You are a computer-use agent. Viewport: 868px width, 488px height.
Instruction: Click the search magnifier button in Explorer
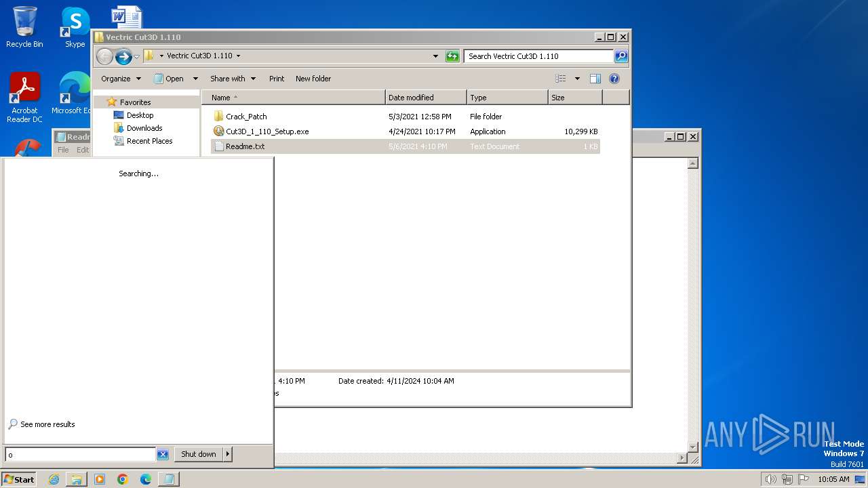(x=621, y=56)
